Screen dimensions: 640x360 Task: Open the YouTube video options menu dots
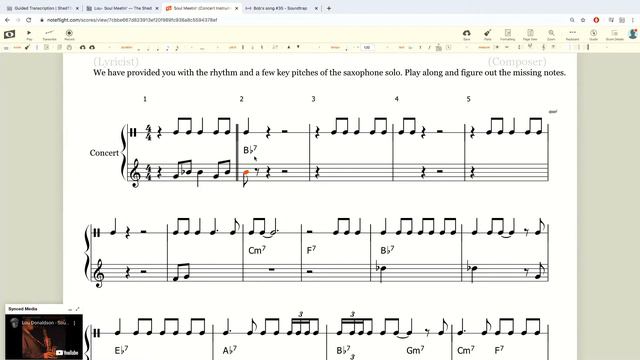74,323
